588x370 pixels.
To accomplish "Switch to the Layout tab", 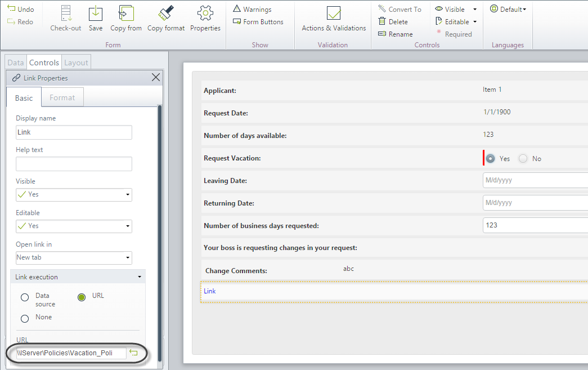I will tap(76, 63).
